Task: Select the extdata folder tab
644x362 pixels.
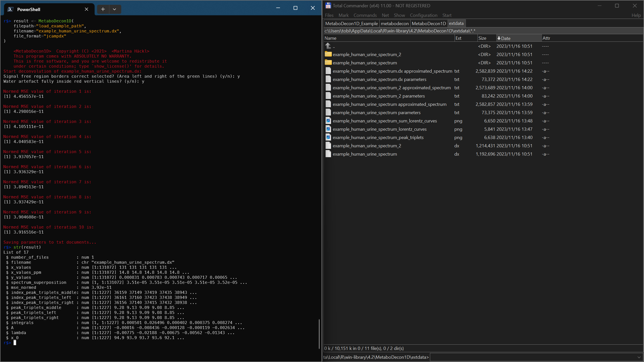Action: point(456,23)
